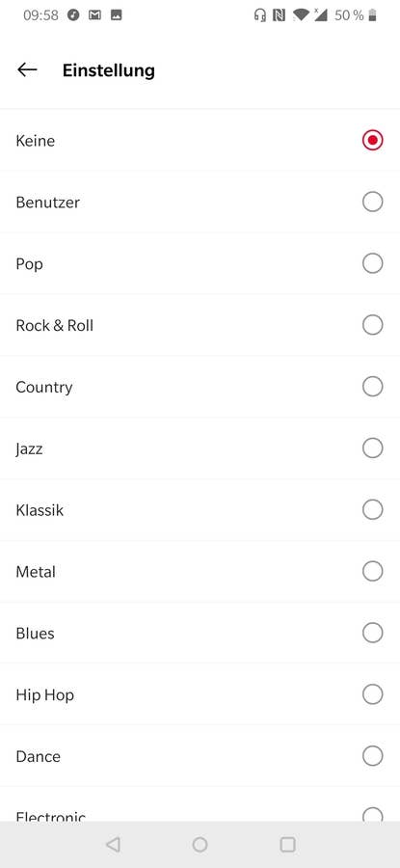Screen dimensions: 400x868
Task: Enable the Country preset radio button
Action: (x=372, y=387)
